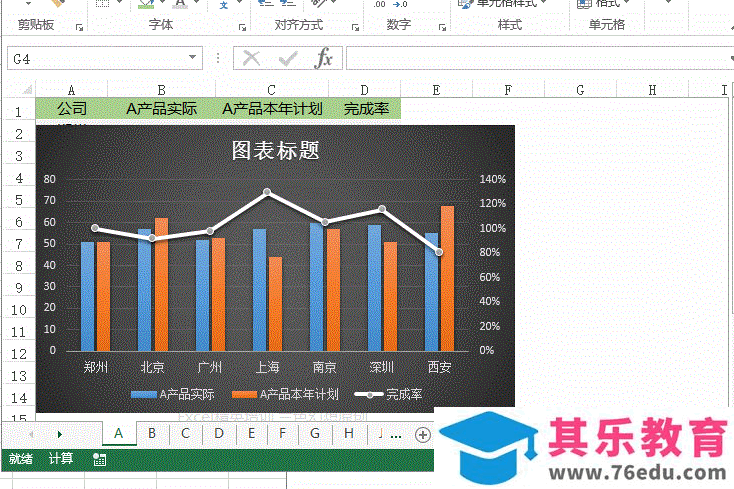Open the 对齐方式 alignment dialog launcher

pyautogui.click(x=355, y=27)
